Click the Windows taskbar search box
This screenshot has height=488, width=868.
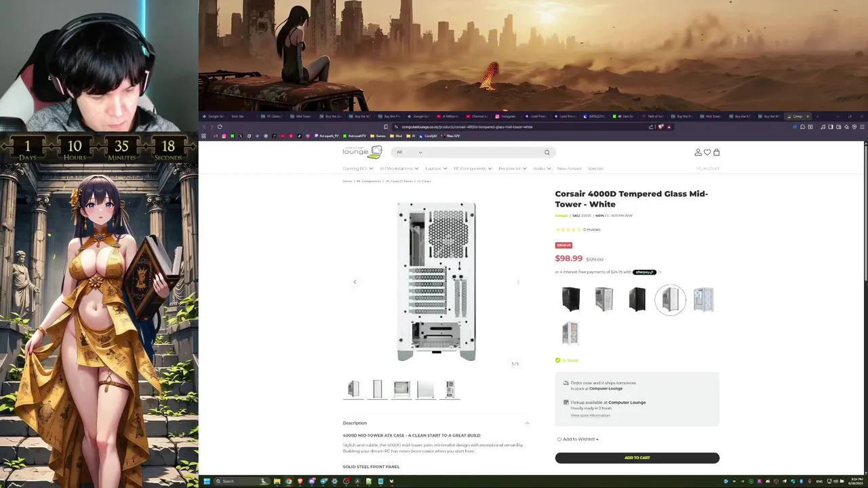(241, 481)
